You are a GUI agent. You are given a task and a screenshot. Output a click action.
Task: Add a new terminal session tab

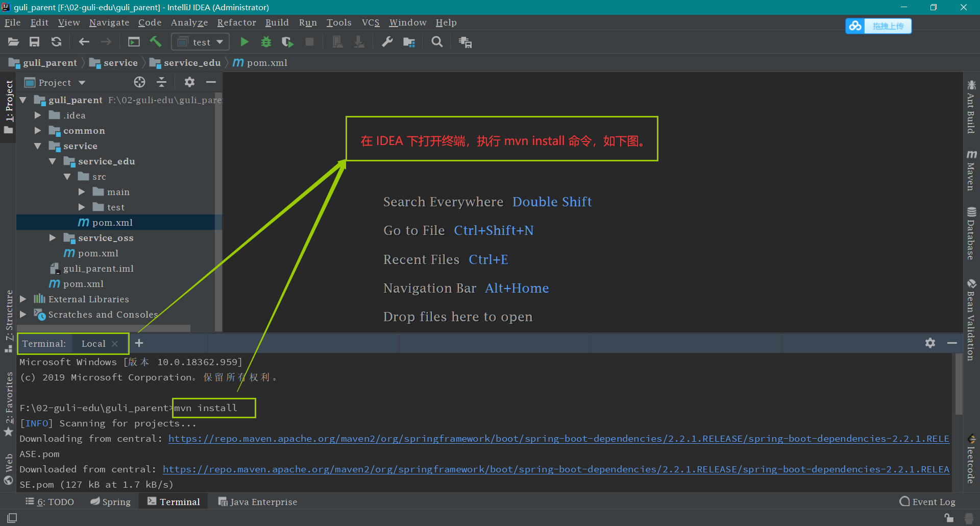[x=139, y=343]
